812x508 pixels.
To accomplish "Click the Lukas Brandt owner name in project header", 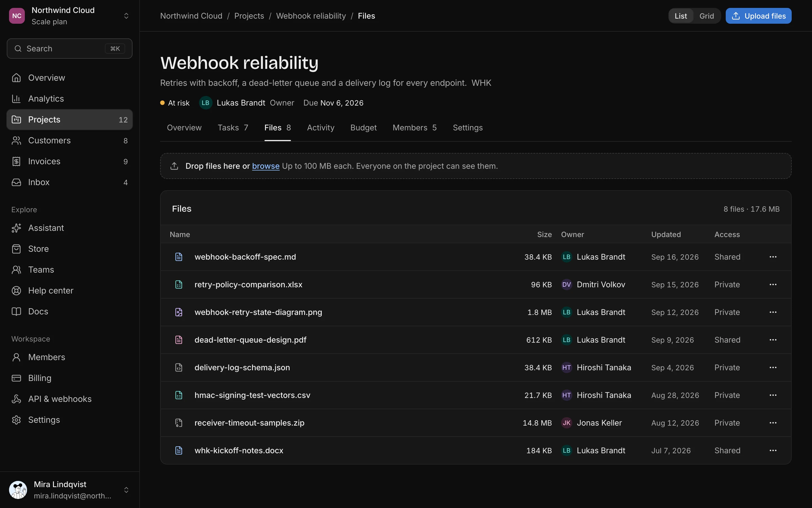I will point(240,103).
